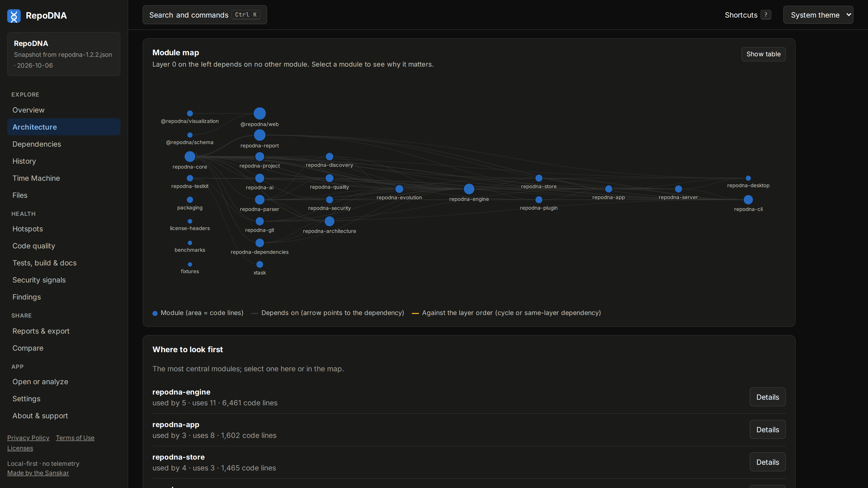Select the xtask module node
The width and height of the screenshot is (868, 488).
[259, 264]
